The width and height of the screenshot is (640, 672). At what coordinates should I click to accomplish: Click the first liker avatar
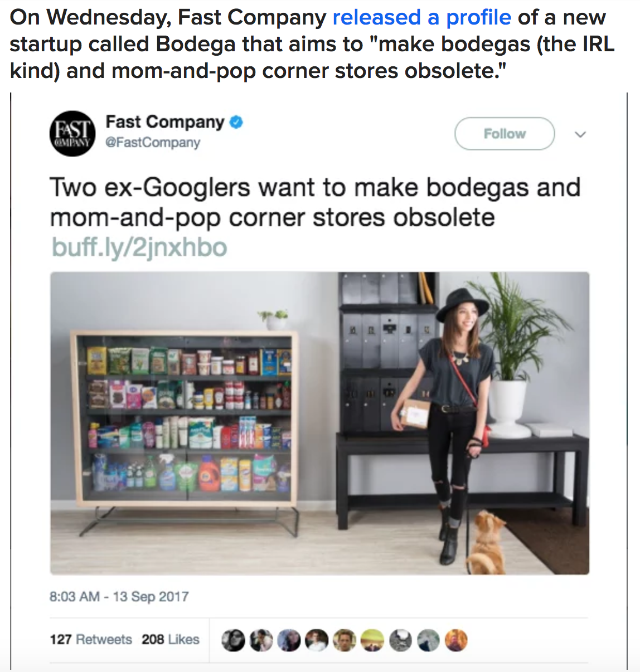[x=233, y=640]
